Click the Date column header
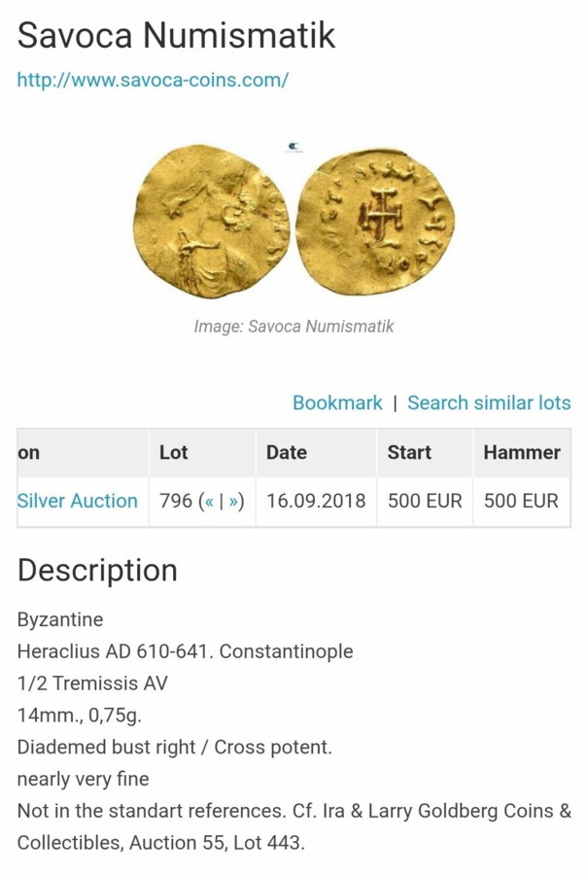The height and width of the screenshot is (875, 588). (287, 453)
